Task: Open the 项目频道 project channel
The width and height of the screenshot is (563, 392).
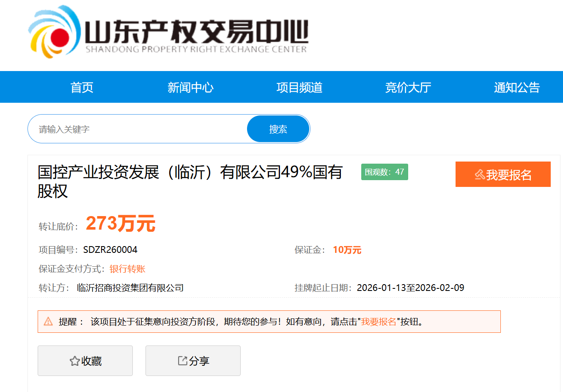Action: pyautogui.click(x=299, y=88)
